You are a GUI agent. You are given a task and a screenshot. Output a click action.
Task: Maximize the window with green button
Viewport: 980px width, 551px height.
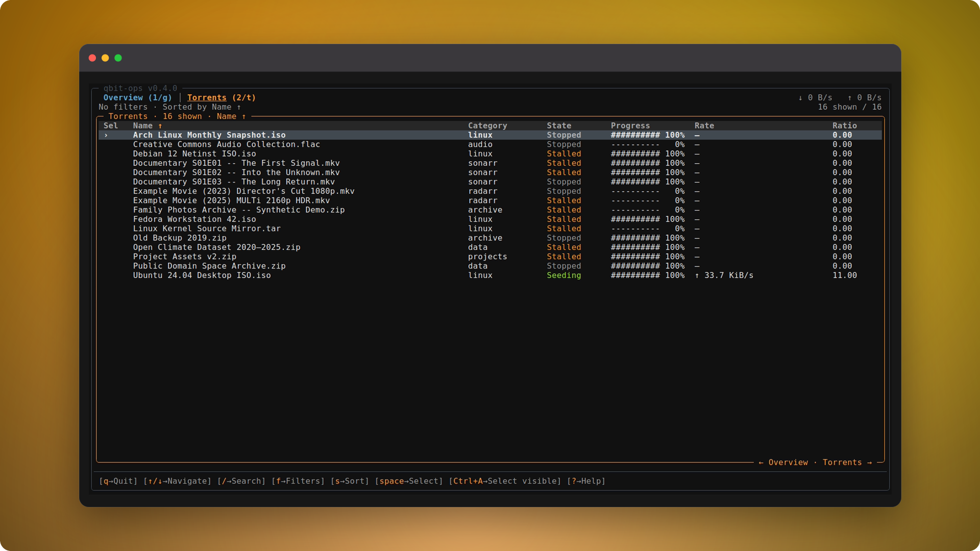(x=118, y=58)
